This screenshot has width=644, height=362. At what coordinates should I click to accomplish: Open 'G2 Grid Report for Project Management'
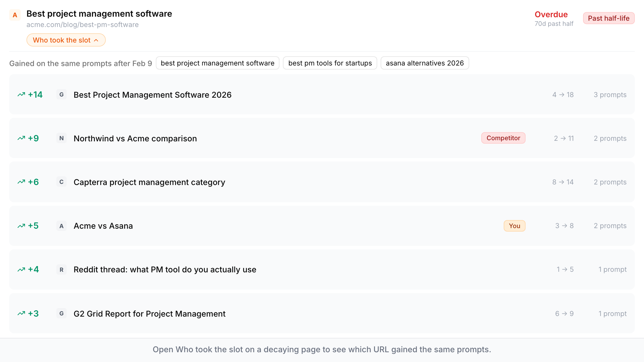coord(149,314)
